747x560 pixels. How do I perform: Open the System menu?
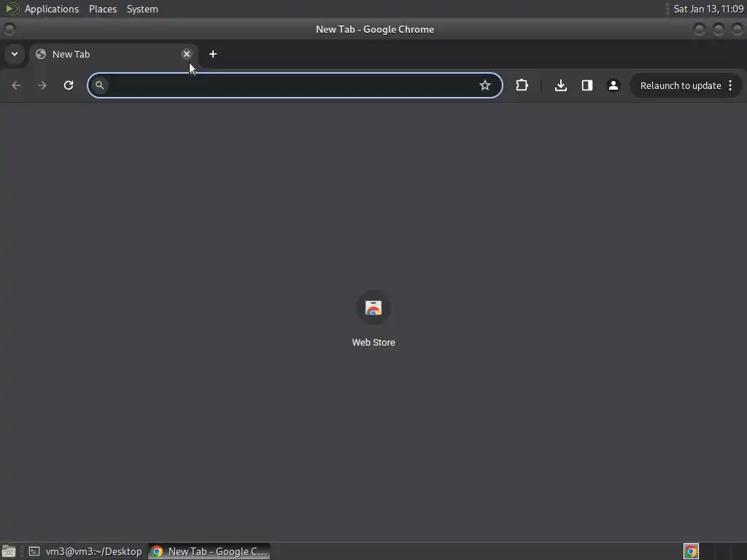point(142,9)
